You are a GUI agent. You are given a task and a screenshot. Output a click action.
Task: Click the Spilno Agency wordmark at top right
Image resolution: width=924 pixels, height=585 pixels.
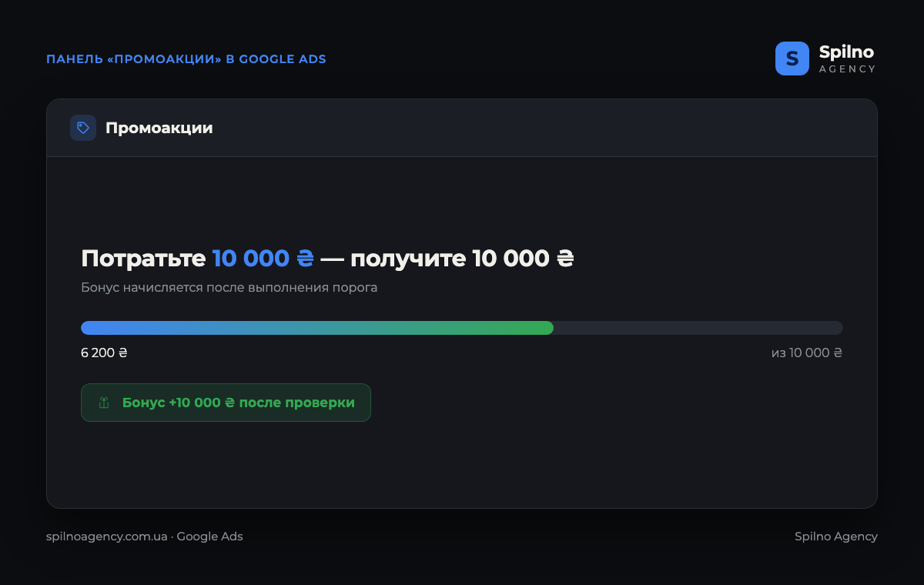tap(847, 58)
